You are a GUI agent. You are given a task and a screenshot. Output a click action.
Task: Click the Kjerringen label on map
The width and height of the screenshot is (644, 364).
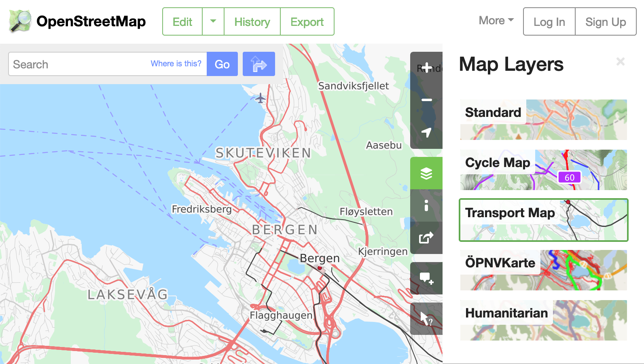click(383, 252)
